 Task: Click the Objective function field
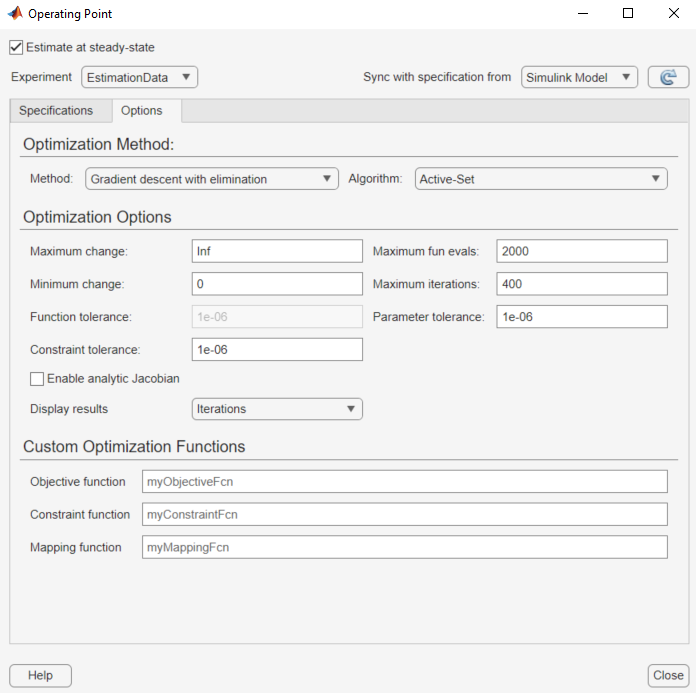405,482
